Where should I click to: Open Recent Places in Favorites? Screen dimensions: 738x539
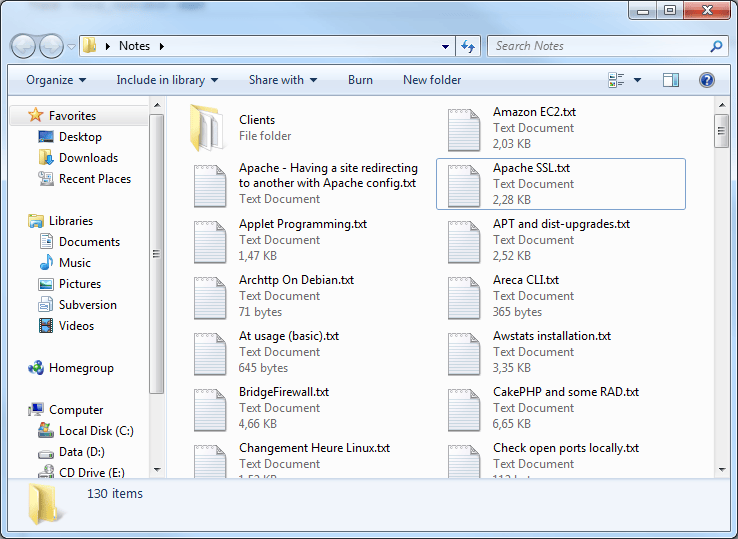coord(95,179)
